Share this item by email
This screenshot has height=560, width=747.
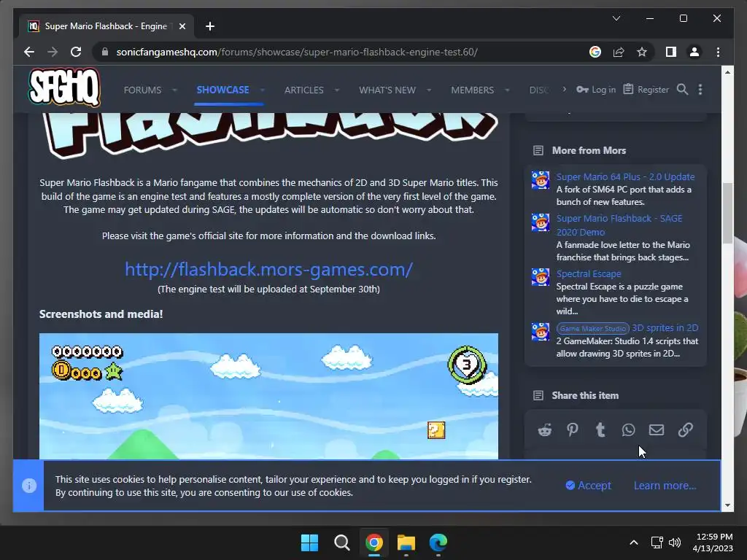coord(657,430)
